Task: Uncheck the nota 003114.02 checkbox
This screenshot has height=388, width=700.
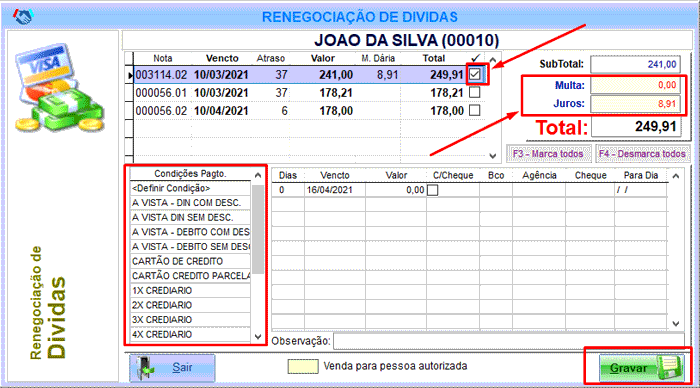Action: click(x=475, y=74)
